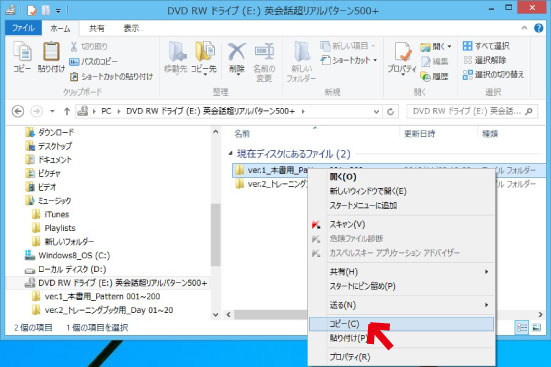Click Select none (選択解除)

[x=485, y=60]
